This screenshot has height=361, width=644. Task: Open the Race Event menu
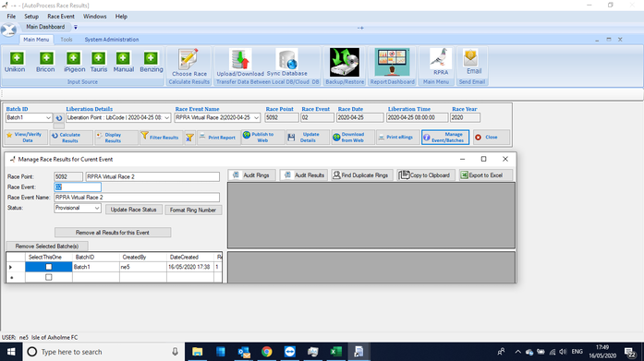[61, 17]
